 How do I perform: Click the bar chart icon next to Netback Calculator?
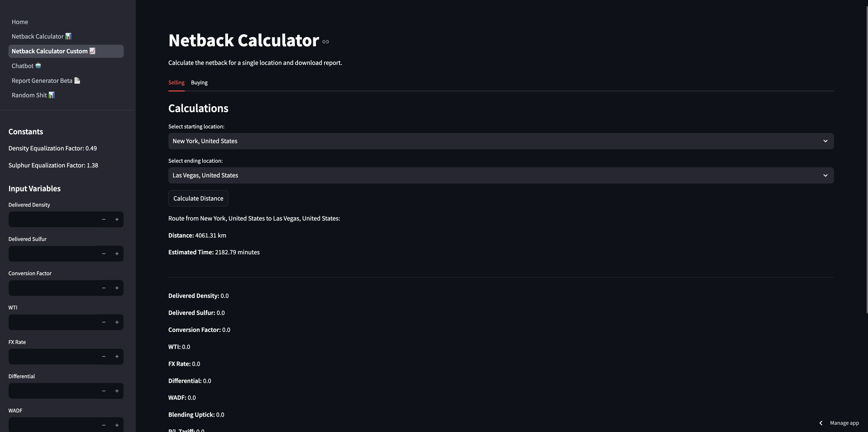(68, 36)
